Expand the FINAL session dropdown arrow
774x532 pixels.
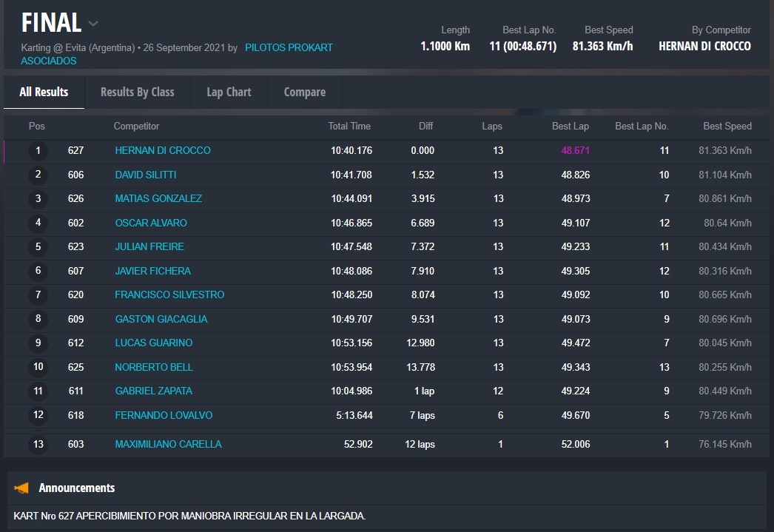click(93, 24)
